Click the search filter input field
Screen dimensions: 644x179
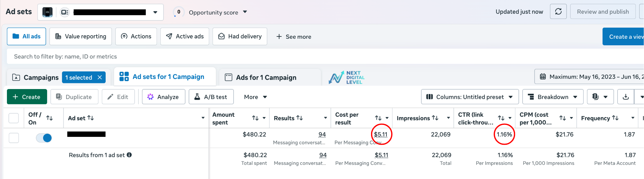point(325,57)
